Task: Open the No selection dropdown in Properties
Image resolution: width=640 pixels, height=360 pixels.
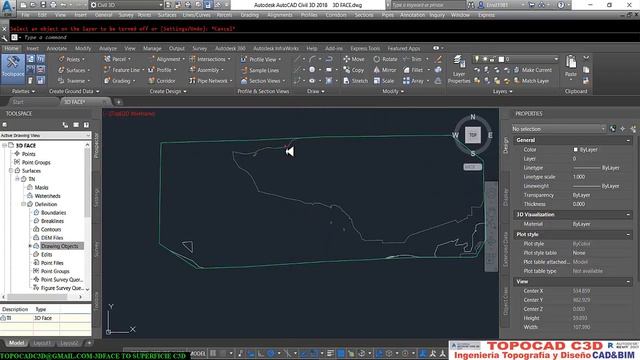Action: click(x=559, y=129)
